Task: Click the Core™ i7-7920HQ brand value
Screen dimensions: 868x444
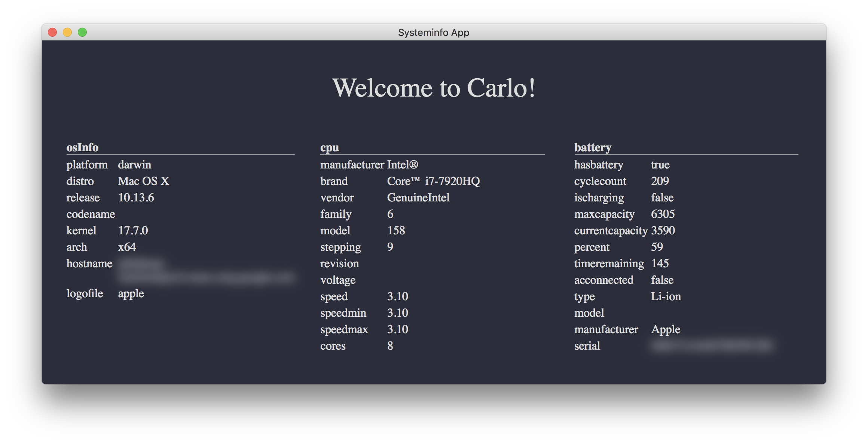Action: 434,181
